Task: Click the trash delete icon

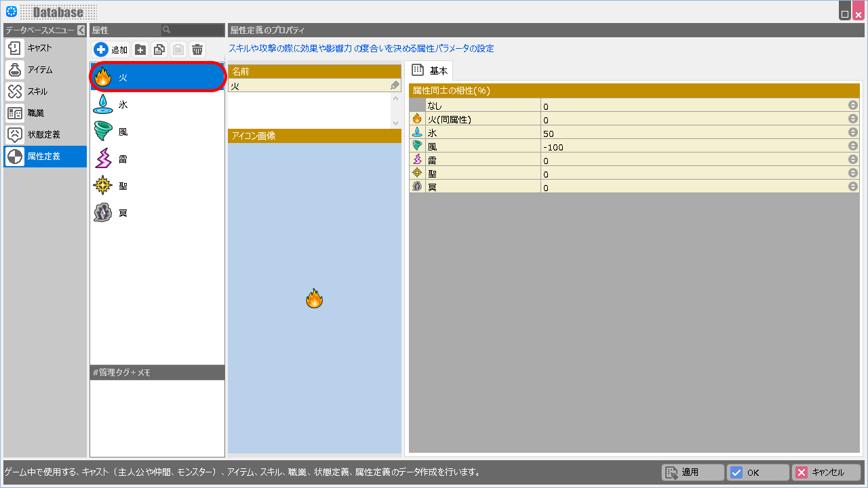Action: coord(197,49)
